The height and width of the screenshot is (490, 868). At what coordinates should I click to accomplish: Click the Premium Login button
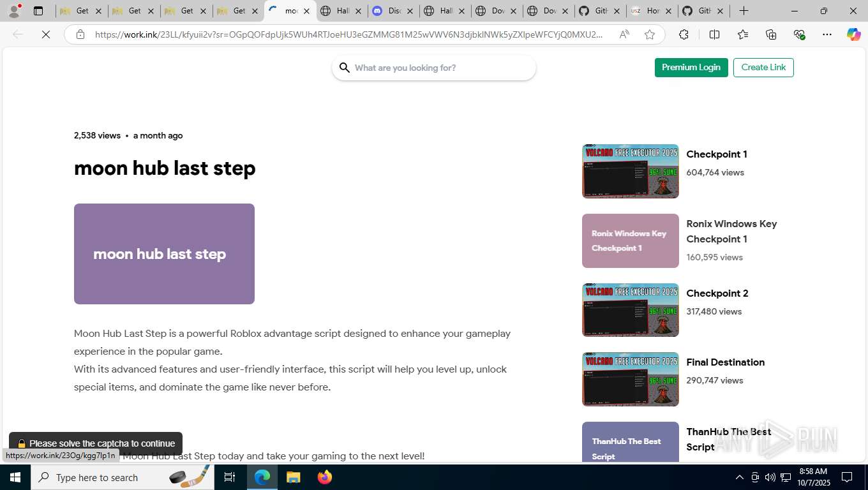[x=691, y=68]
